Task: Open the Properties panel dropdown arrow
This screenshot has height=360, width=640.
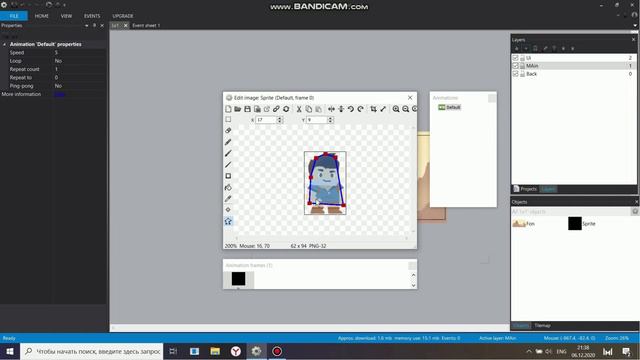Action: point(87,25)
